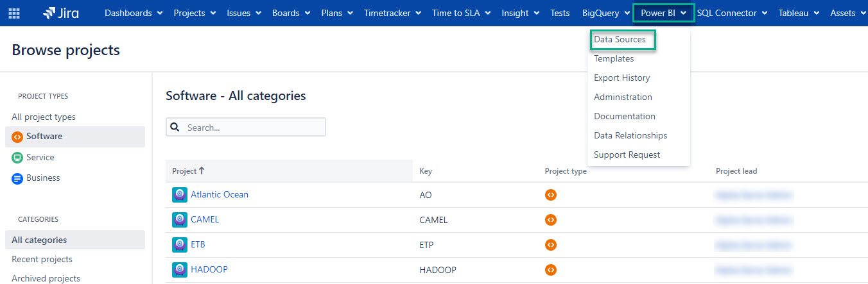Click the orange Software project type icon
This screenshot has width=868, height=284.
pyautogui.click(x=17, y=137)
